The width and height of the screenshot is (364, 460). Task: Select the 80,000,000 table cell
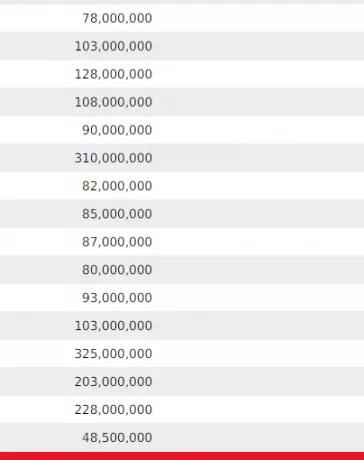117,270
